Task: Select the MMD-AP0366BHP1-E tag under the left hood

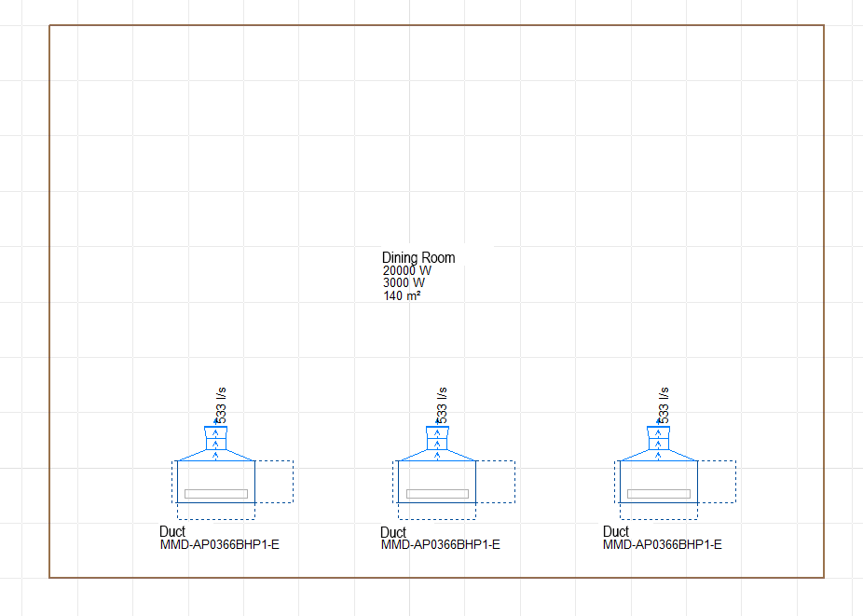Action: [x=219, y=544]
